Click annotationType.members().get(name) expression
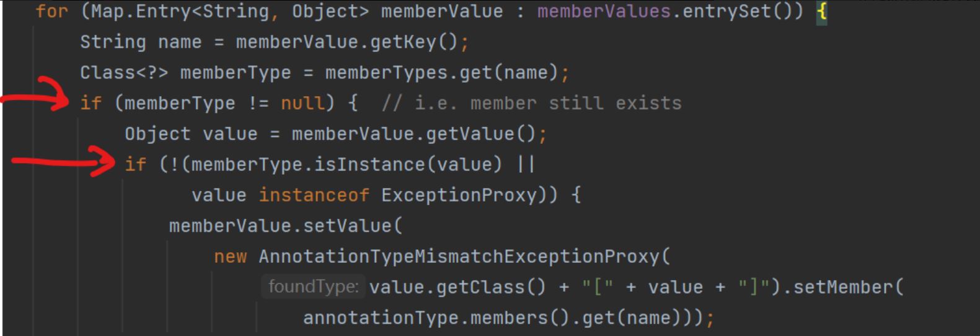The height and width of the screenshot is (336, 980). tap(497, 317)
